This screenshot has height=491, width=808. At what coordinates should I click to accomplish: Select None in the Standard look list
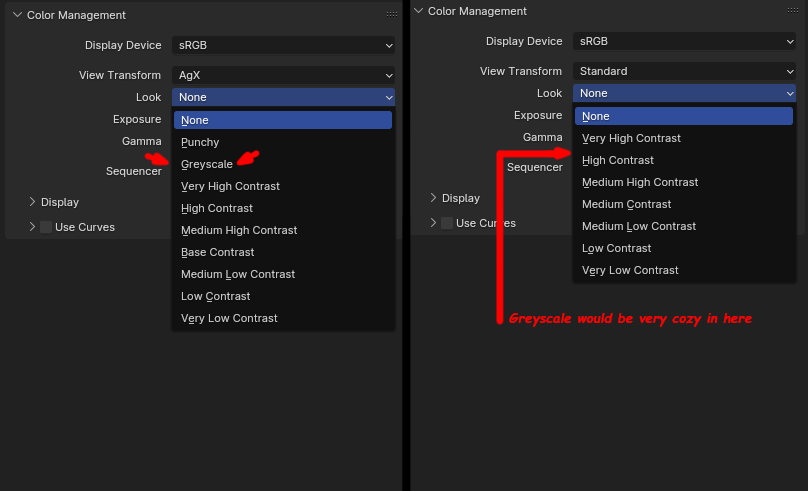[684, 116]
